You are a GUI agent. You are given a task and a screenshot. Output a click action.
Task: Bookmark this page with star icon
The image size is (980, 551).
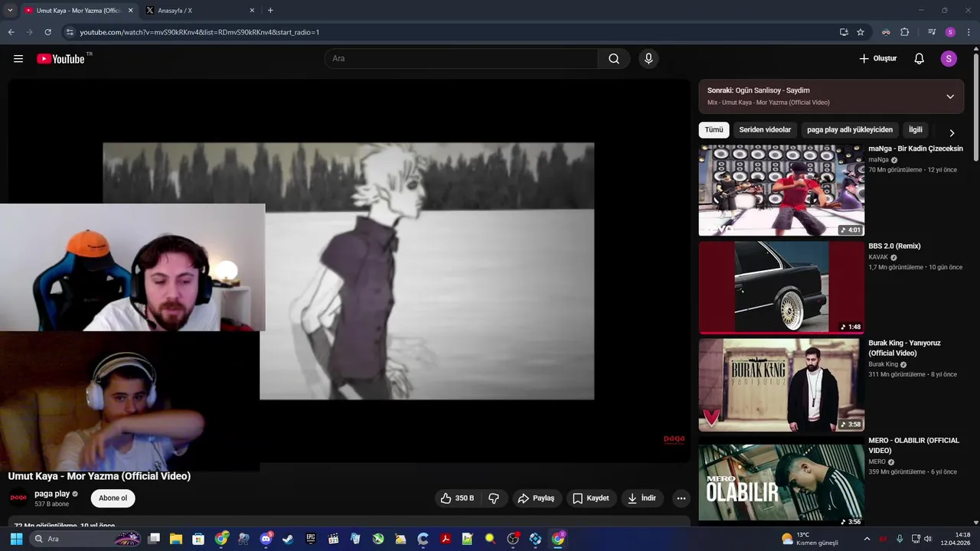[861, 32]
